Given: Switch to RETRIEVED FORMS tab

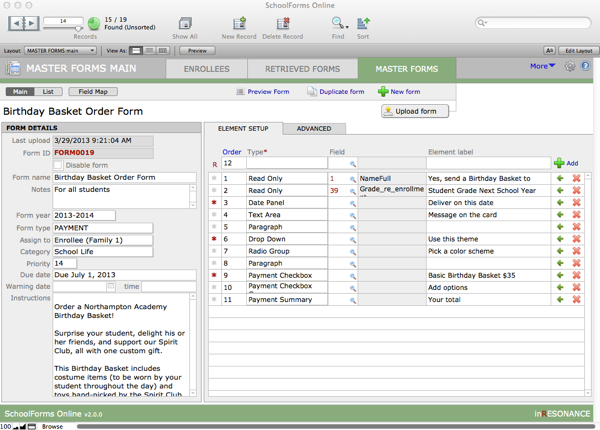Looking at the screenshot, I should 303,69.
